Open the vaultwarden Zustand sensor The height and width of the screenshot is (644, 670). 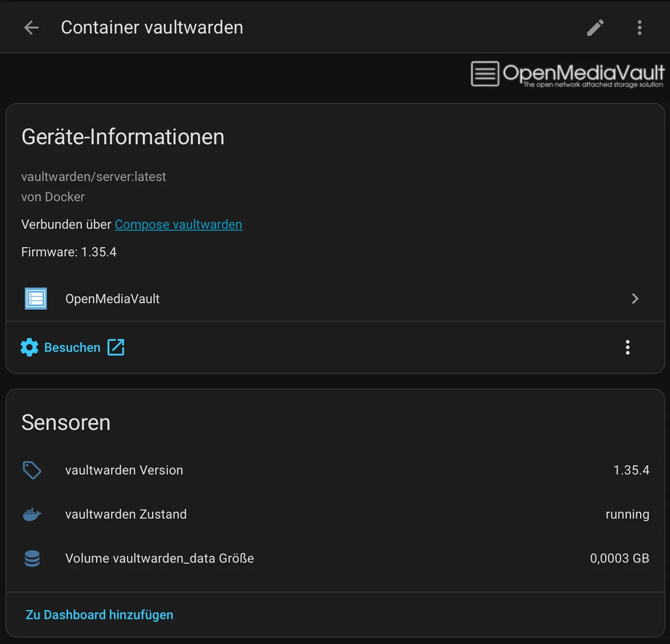click(335, 514)
